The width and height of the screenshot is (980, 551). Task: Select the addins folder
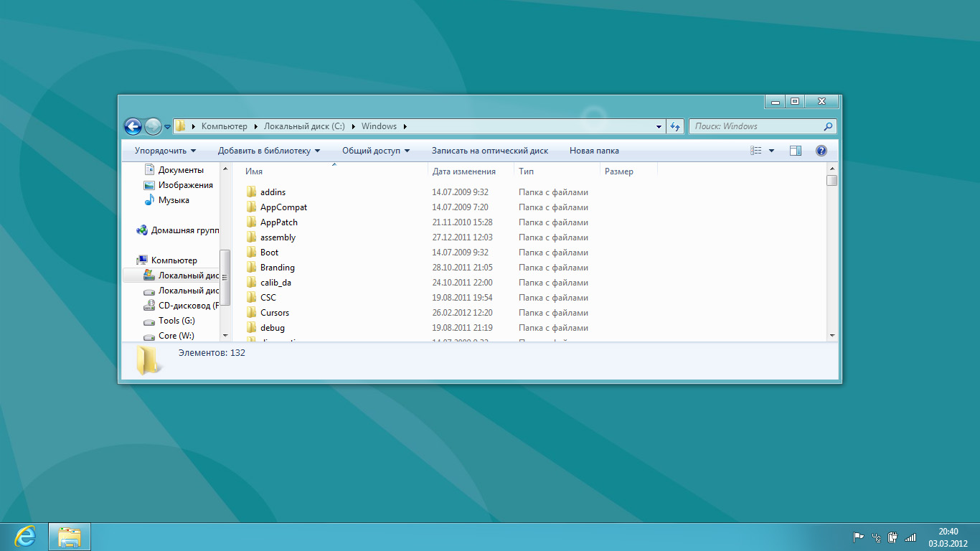pyautogui.click(x=273, y=192)
